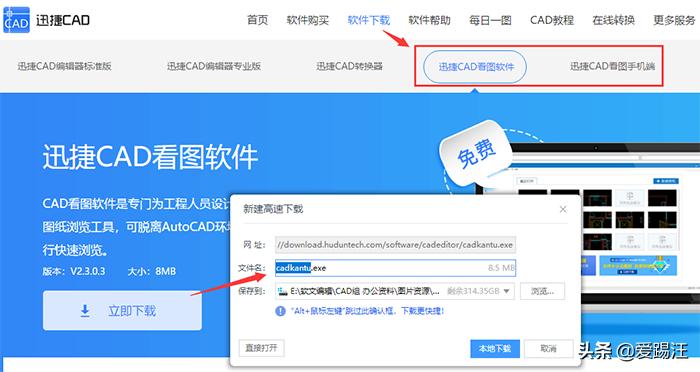Viewport: 700px width, 372px height.
Task: Open the 首页 nav item
Action: tap(258, 20)
